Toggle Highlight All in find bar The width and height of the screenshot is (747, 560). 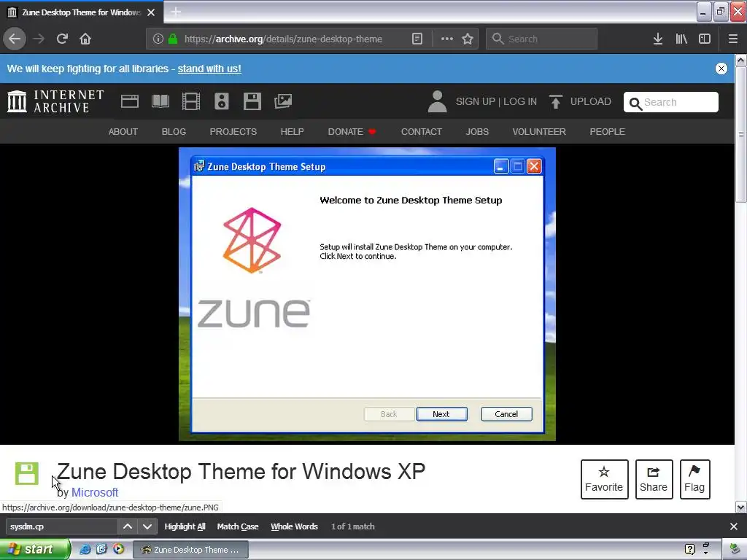click(x=185, y=526)
